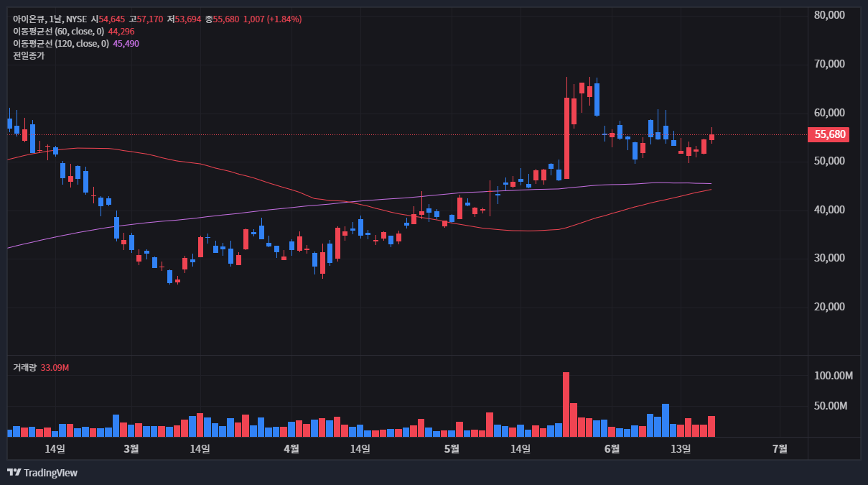
Task: Click the tallest red volume bar
Action: tap(566, 405)
